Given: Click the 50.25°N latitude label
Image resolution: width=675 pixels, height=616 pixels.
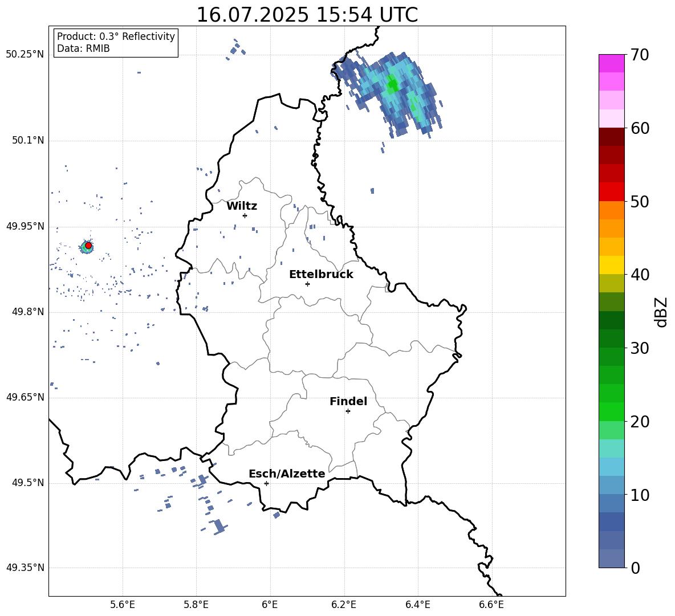Looking at the screenshot, I should click(25, 55).
